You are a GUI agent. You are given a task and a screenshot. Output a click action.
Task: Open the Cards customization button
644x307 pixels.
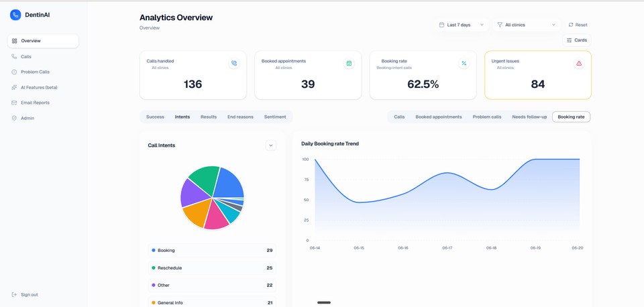577,40
